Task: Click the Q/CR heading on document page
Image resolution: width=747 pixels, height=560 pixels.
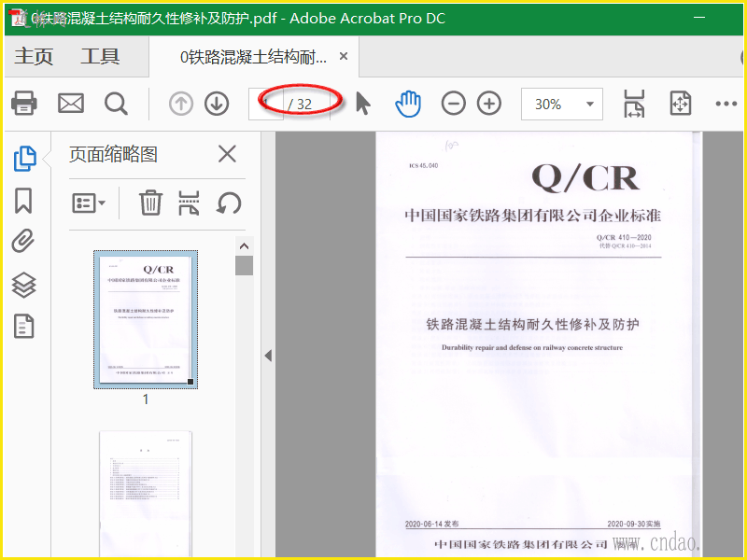Action: [x=585, y=178]
